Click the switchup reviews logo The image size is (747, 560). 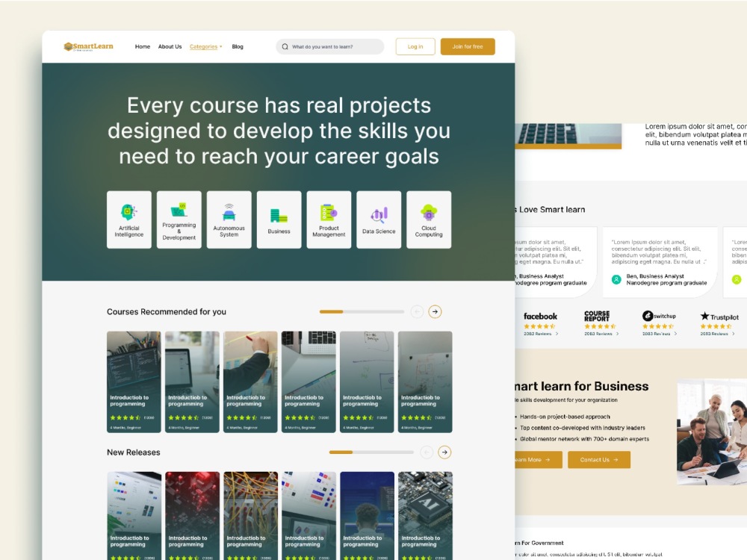[x=659, y=316]
